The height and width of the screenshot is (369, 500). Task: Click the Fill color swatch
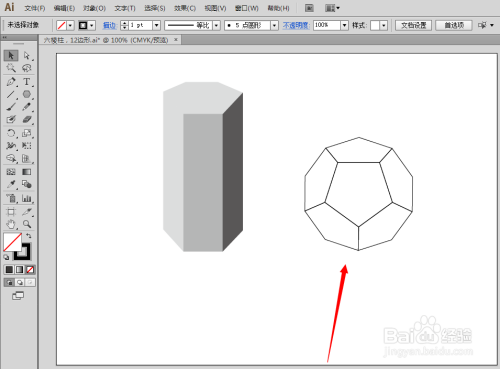click(12, 242)
